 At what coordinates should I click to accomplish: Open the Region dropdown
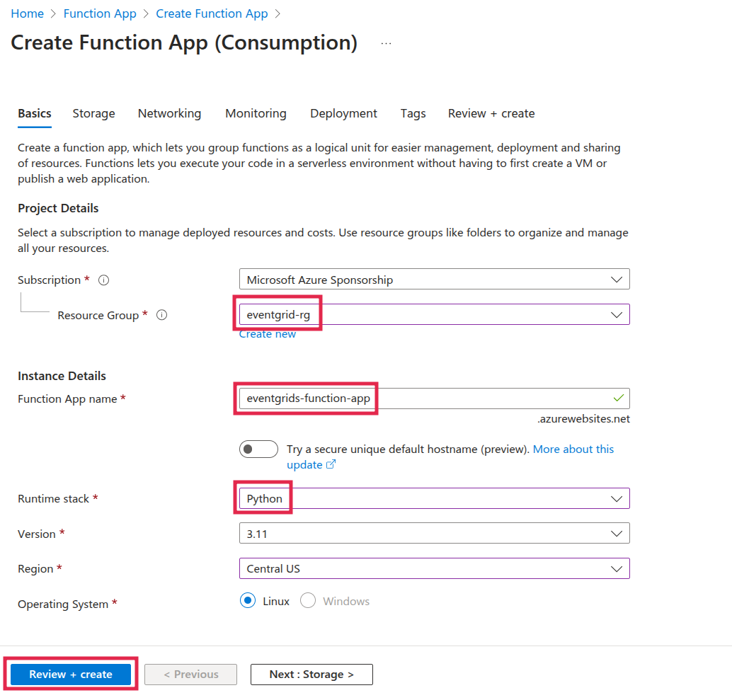pos(433,568)
